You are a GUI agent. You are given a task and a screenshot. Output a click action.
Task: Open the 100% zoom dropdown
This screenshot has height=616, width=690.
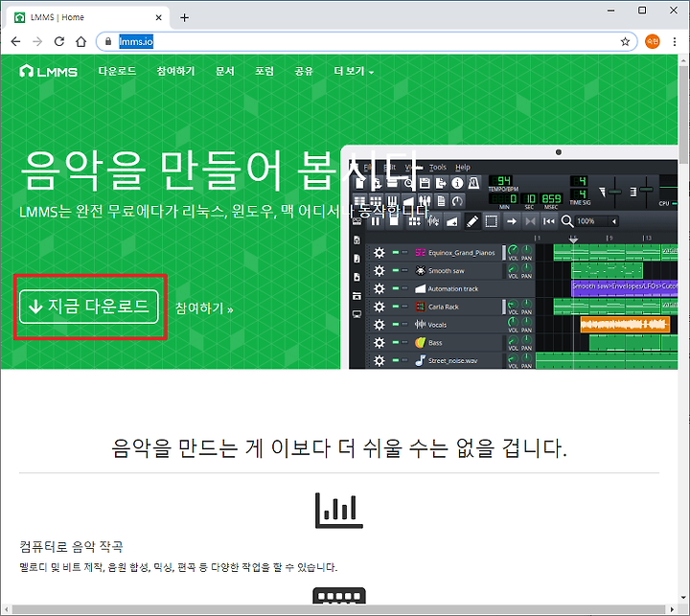click(x=614, y=221)
